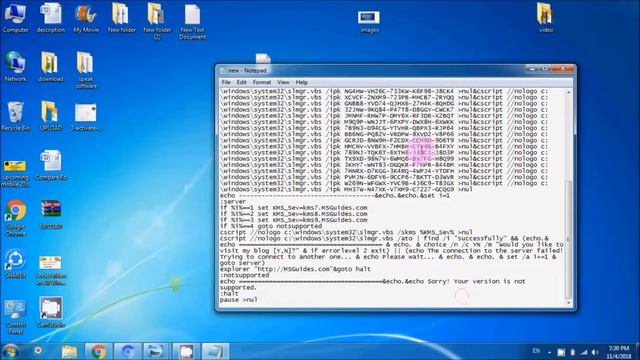Click the network signal tray icon
The image size is (640, 360).
pos(584,352)
